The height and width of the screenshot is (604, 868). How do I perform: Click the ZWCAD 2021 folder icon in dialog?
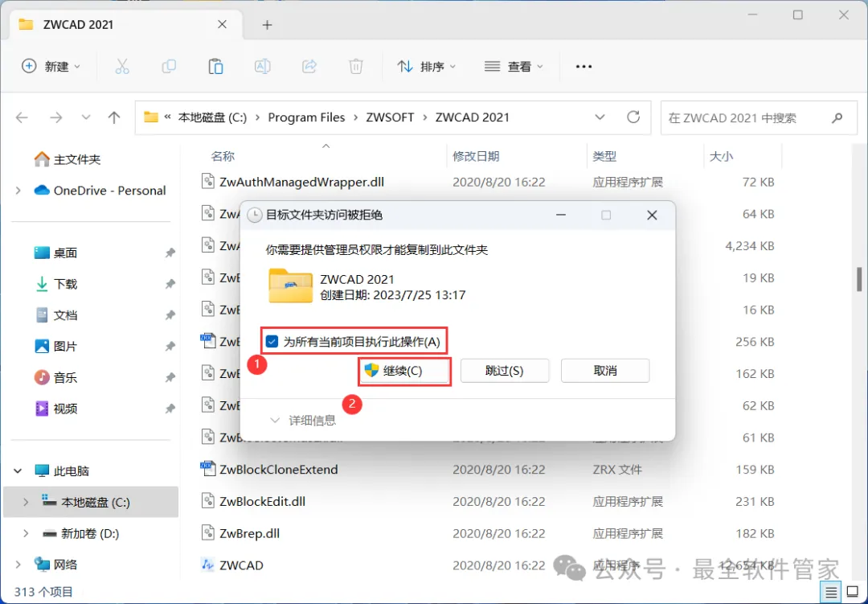(x=291, y=286)
